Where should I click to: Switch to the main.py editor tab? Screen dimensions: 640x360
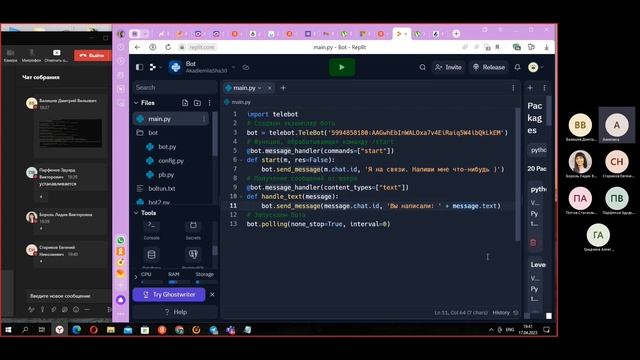(244, 88)
